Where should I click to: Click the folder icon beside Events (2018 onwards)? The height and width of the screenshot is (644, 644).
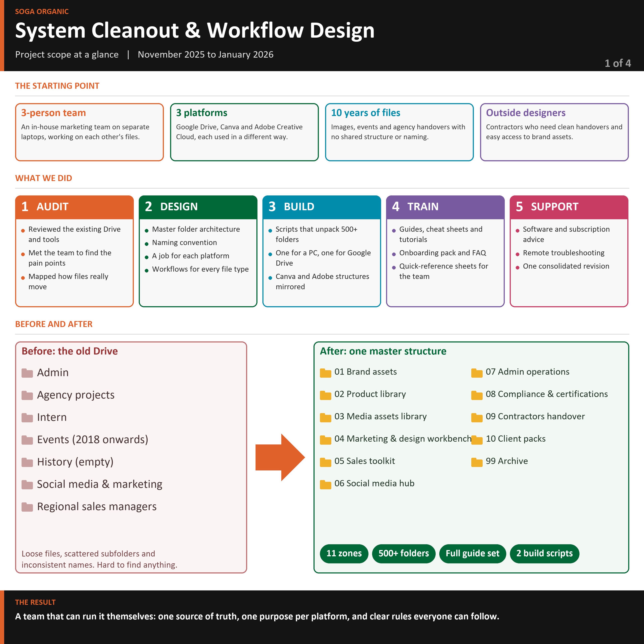point(27,440)
